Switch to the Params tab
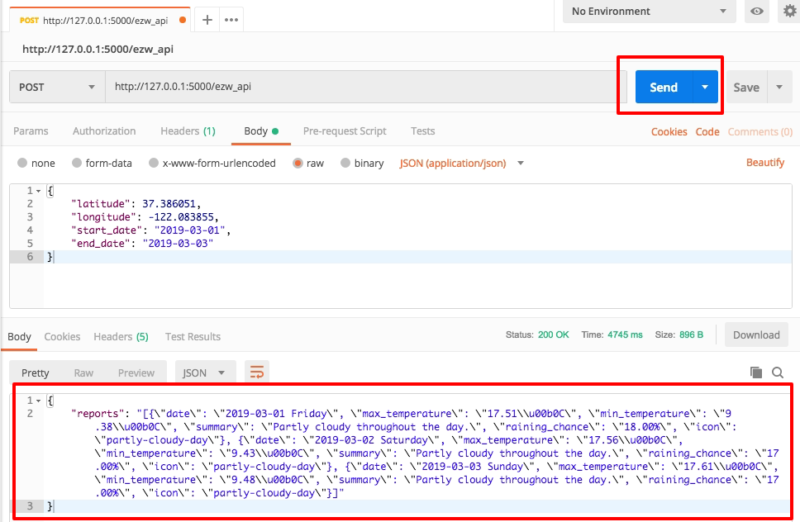Viewport: 800px width, 522px height. pos(31,131)
